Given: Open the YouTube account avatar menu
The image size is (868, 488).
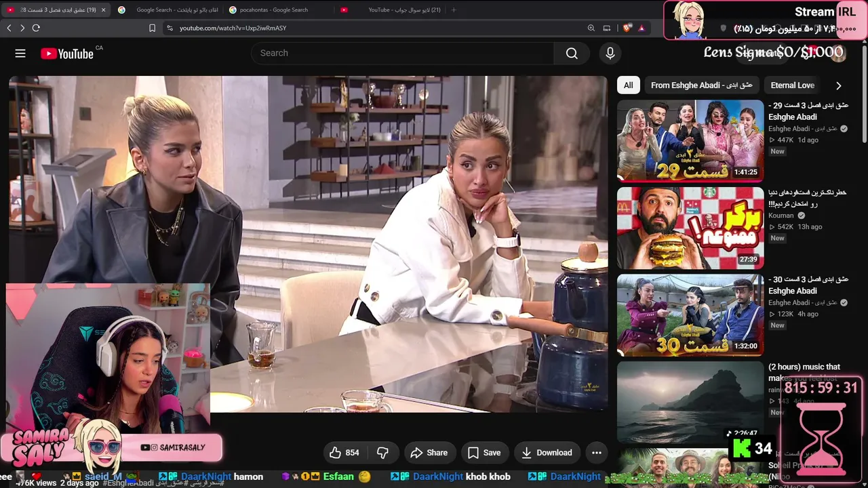Looking at the screenshot, I should pos(838,54).
